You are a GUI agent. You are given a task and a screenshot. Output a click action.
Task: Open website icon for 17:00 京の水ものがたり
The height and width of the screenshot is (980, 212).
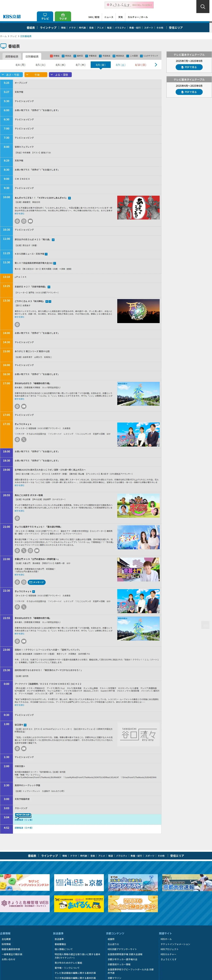pos(17,406)
